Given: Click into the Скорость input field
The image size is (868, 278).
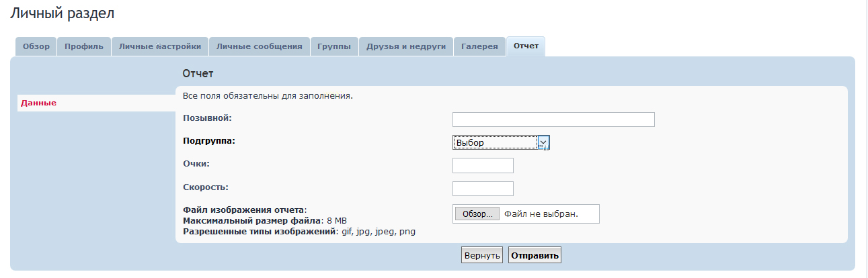Looking at the screenshot, I should 483,189.
